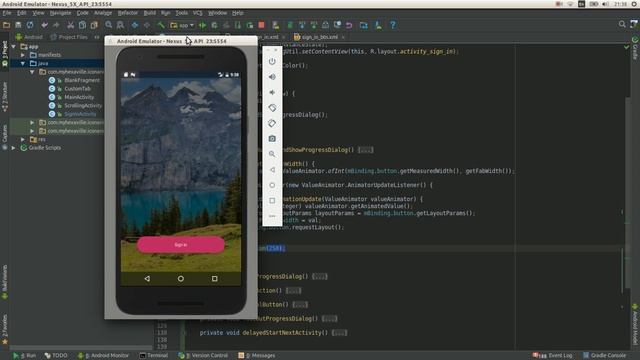Click the Project side tool window tab

pyautogui.click(x=4, y=53)
